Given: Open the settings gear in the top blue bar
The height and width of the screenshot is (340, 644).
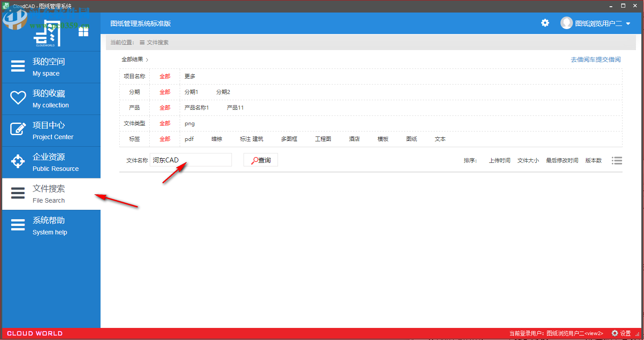Looking at the screenshot, I should [545, 23].
